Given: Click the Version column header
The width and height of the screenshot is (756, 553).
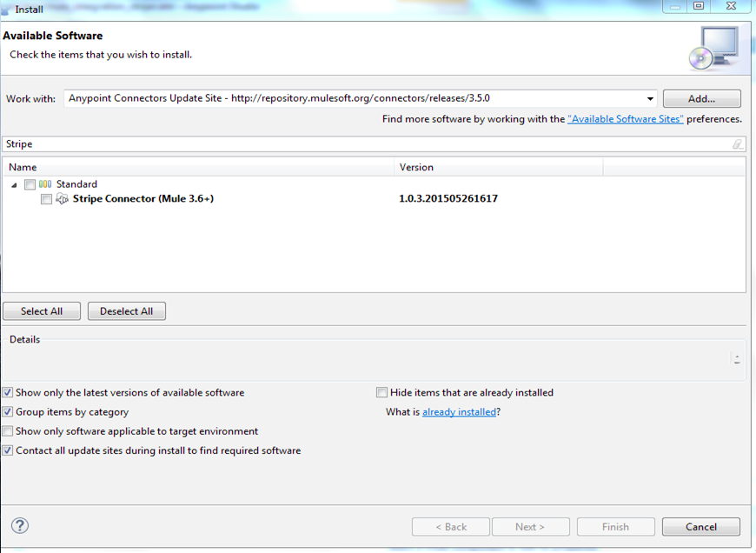Looking at the screenshot, I should point(499,167).
